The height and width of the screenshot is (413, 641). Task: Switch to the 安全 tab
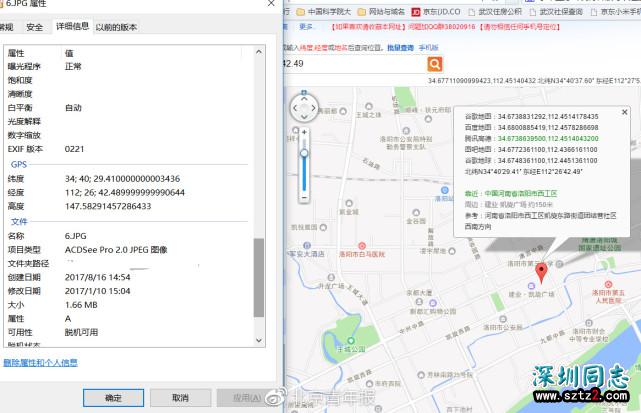[35, 27]
